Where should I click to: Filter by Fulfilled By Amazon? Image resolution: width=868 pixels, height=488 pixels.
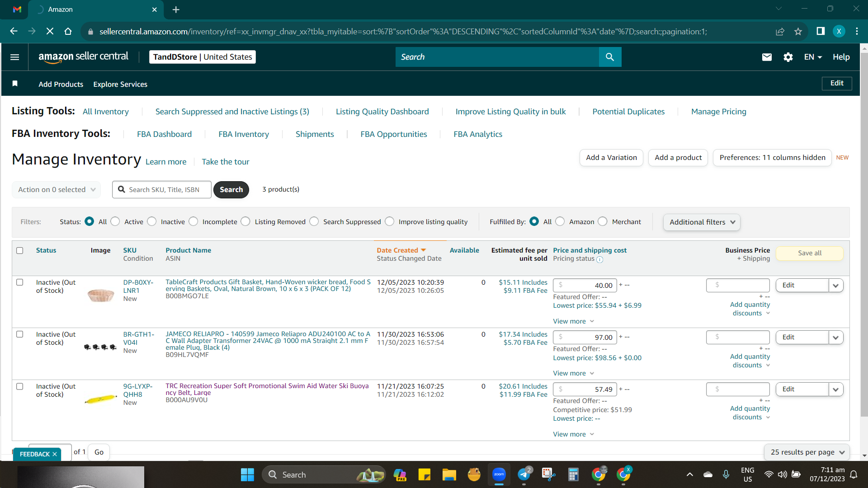pyautogui.click(x=560, y=221)
